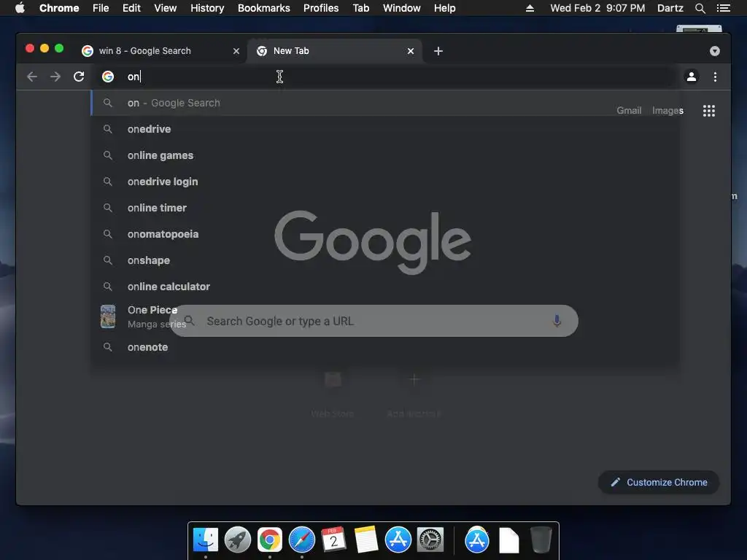
Task: Reload the page
Action: pos(79,77)
